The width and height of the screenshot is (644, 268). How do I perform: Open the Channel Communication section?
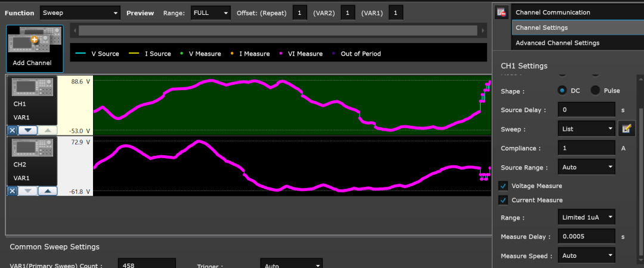pos(553,13)
